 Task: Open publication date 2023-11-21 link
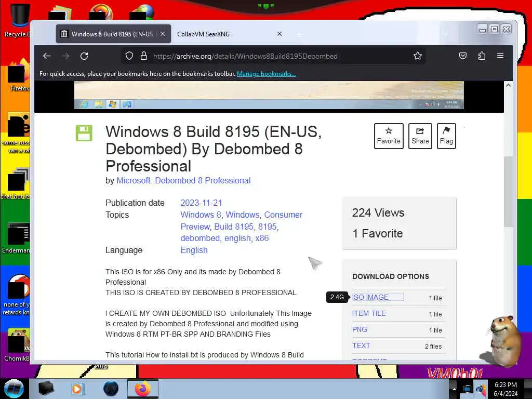[201, 203]
